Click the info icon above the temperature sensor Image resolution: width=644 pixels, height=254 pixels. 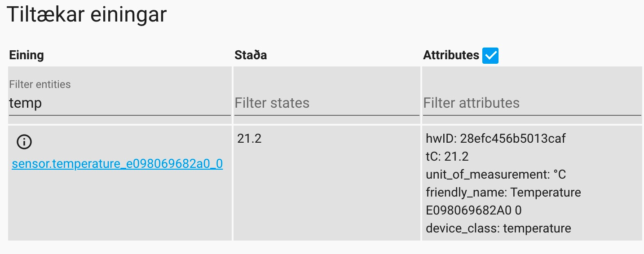coord(24,142)
